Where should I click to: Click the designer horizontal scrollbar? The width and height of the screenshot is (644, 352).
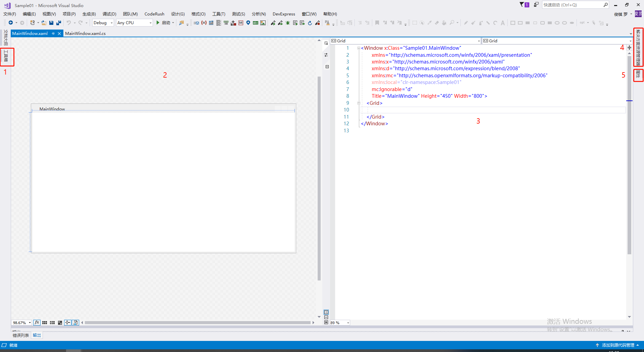pos(198,323)
